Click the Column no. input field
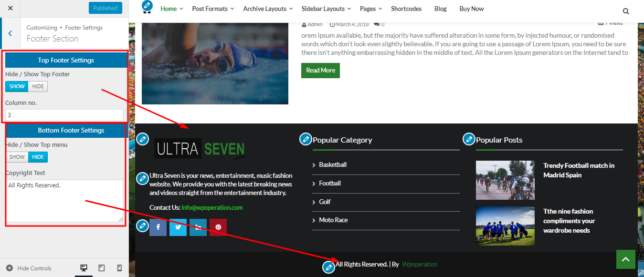 pyautogui.click(x=64, y=115)
